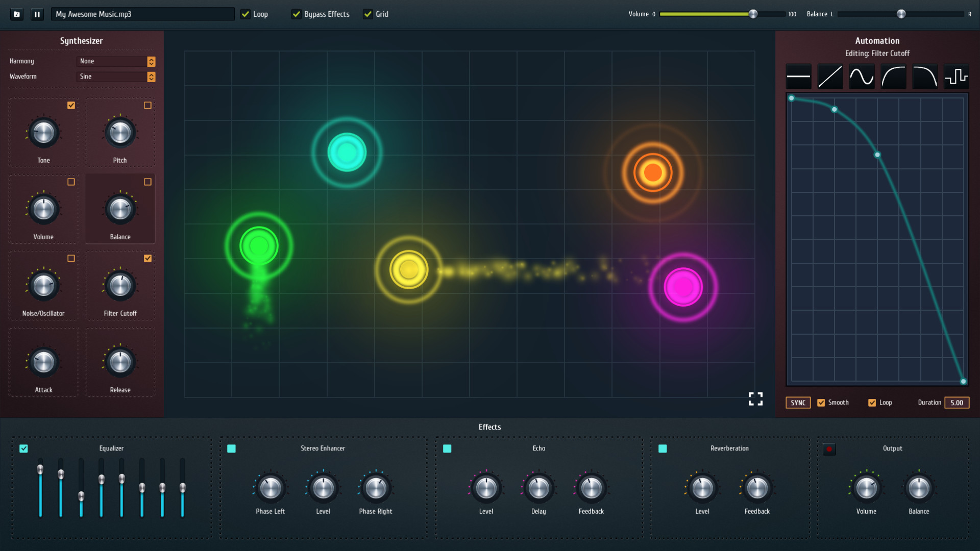Uncheck Smooth in the Automation panel
Screen dimensions: 980x551
821,403
